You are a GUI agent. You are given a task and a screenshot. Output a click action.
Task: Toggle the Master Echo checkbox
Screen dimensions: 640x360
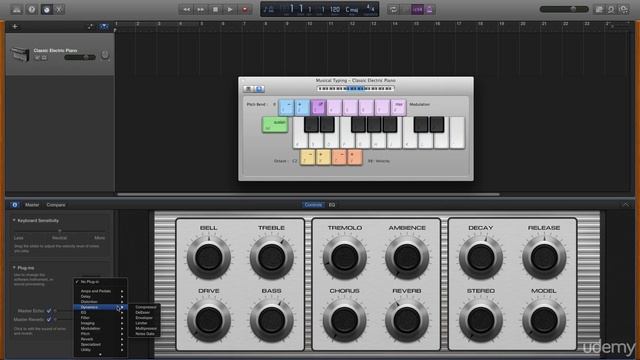(x=49, y=311)
